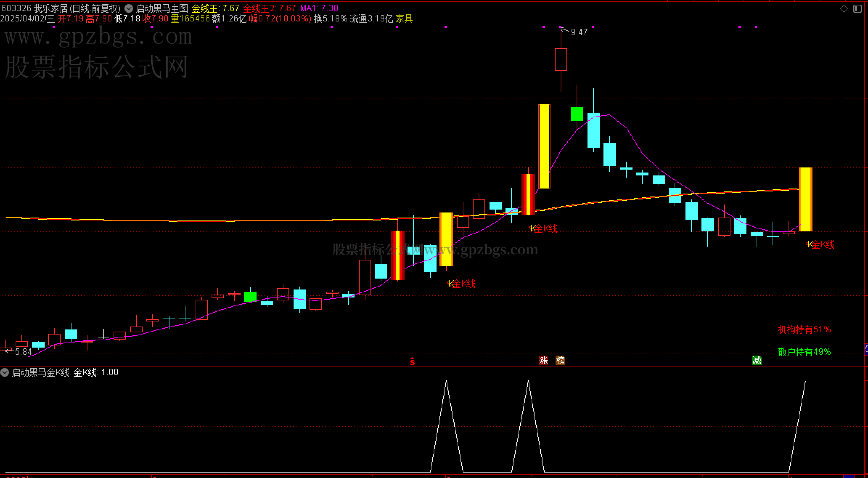Toggle the side panel layout icon
This screenshot has width=868, height=478.
tap(857, 9)
